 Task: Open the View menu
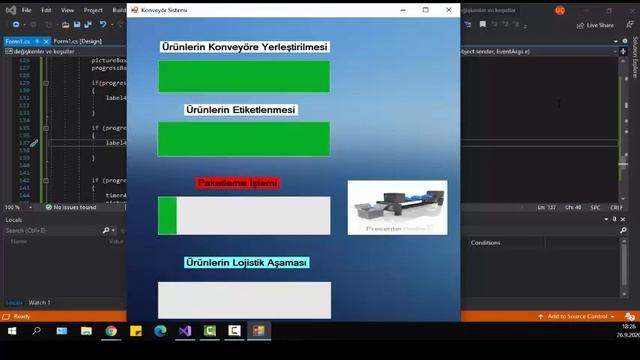coord(67,10)
